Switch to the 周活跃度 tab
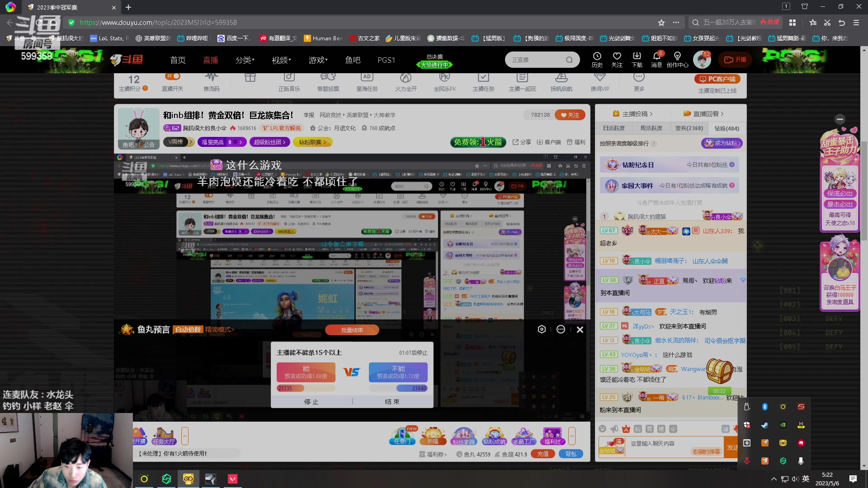868x488 pixels. pos(651,128)
